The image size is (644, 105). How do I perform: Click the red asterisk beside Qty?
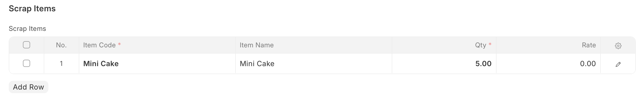(x=490, y=44)
